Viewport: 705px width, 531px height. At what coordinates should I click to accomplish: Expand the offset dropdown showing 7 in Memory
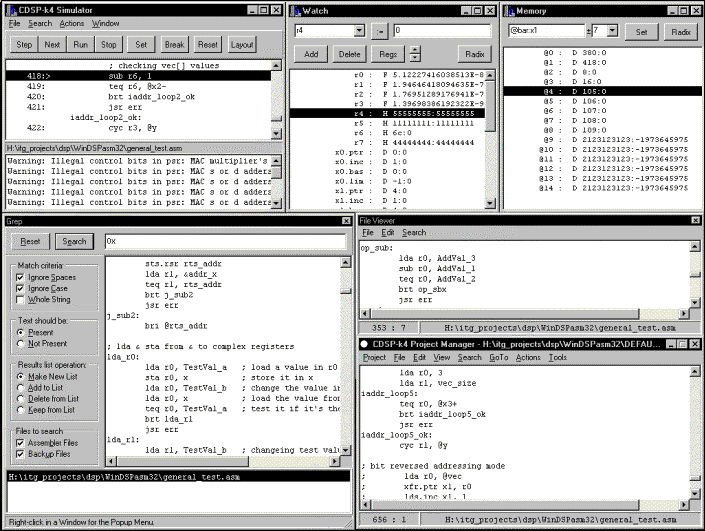tap(612, 31)
